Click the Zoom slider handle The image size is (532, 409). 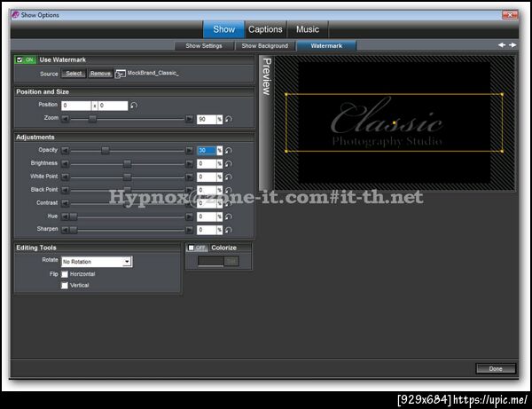coord(92,119)
